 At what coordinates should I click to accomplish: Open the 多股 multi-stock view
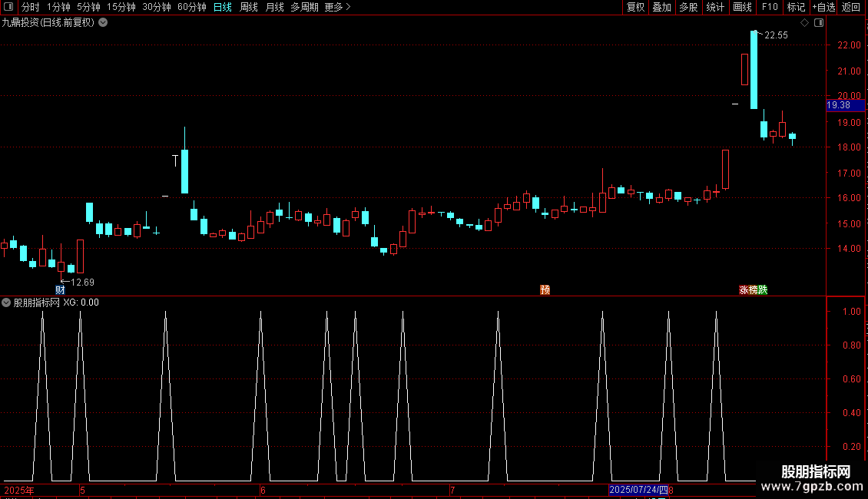pyautogui.click(x=688, y=7)
